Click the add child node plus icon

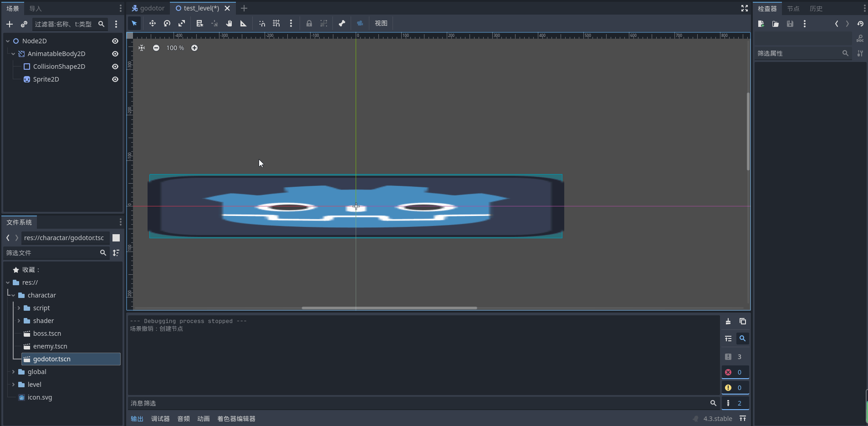[x=10, y=24]
